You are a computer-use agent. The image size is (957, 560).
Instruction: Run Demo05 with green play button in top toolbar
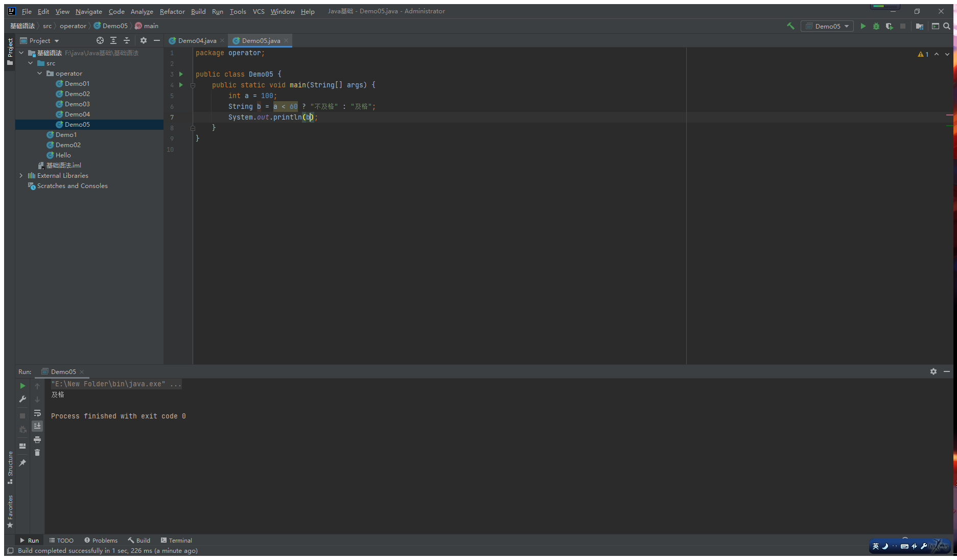tap(863, 26)
